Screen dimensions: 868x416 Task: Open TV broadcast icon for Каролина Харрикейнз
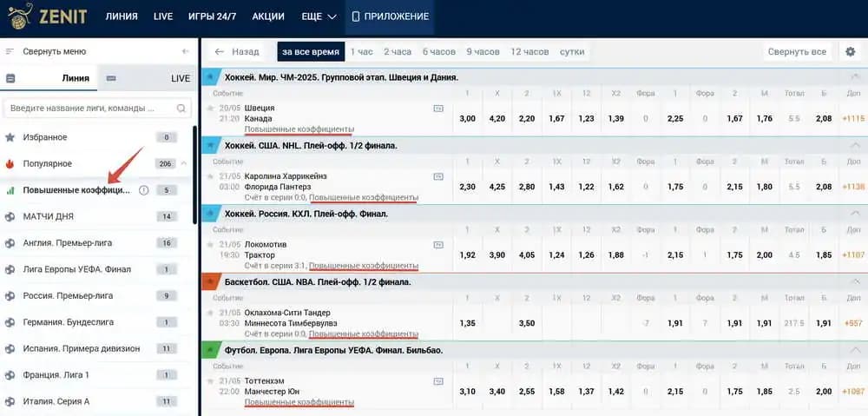point(438,176)
